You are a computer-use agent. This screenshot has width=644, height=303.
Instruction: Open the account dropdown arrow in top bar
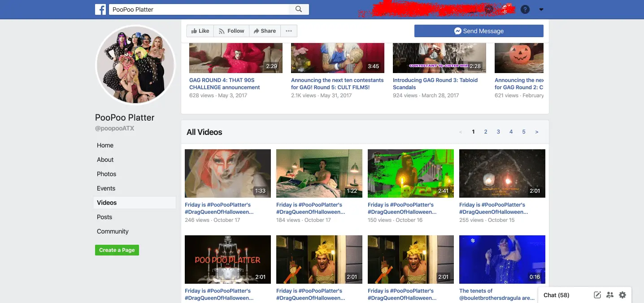point(541,9)
